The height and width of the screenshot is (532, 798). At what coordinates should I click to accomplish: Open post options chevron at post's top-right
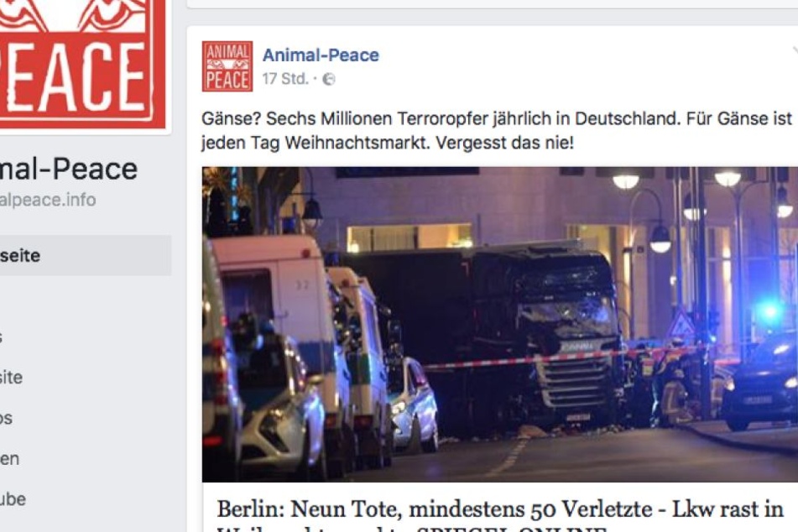point(795,51)
